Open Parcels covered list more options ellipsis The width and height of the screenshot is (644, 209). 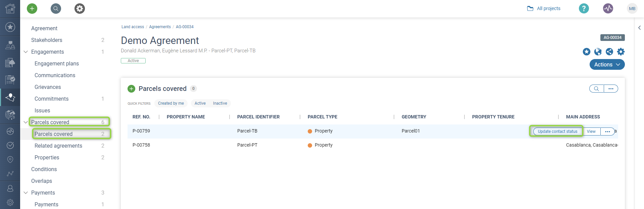point(611,89)
